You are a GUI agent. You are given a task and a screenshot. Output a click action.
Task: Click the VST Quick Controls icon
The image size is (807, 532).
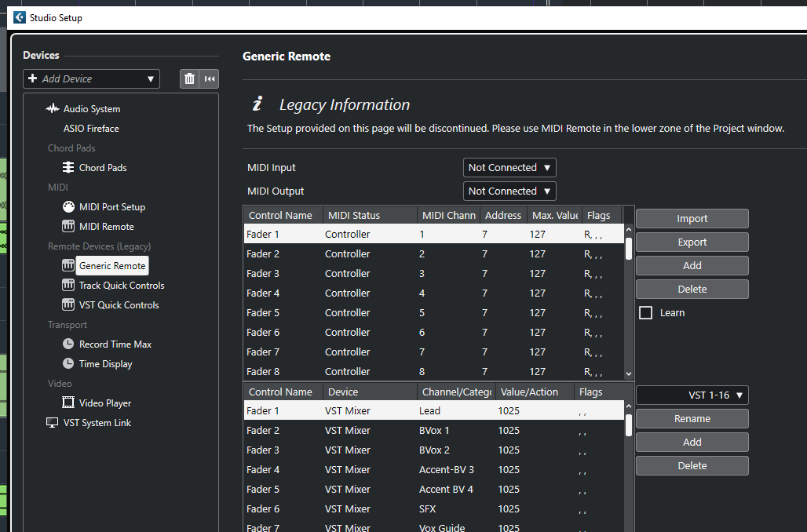tap(68, 304)
